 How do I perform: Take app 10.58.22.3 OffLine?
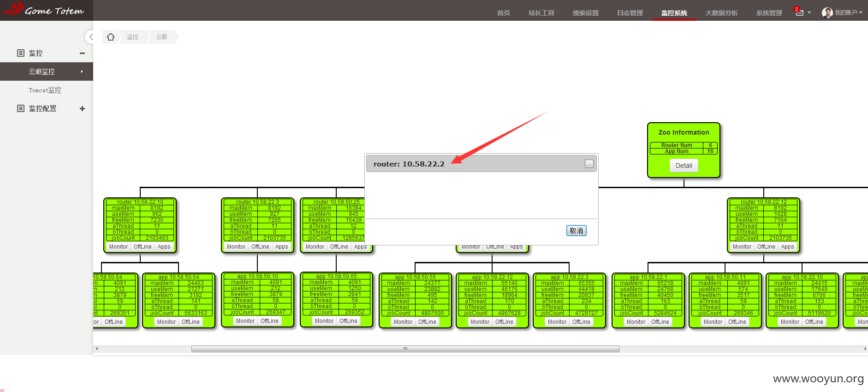[581, 322]
